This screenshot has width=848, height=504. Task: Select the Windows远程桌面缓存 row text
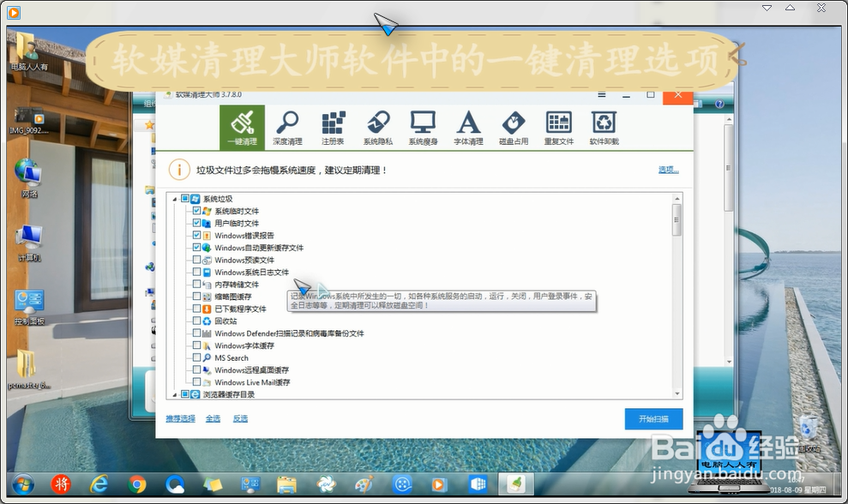coord(252,370)
